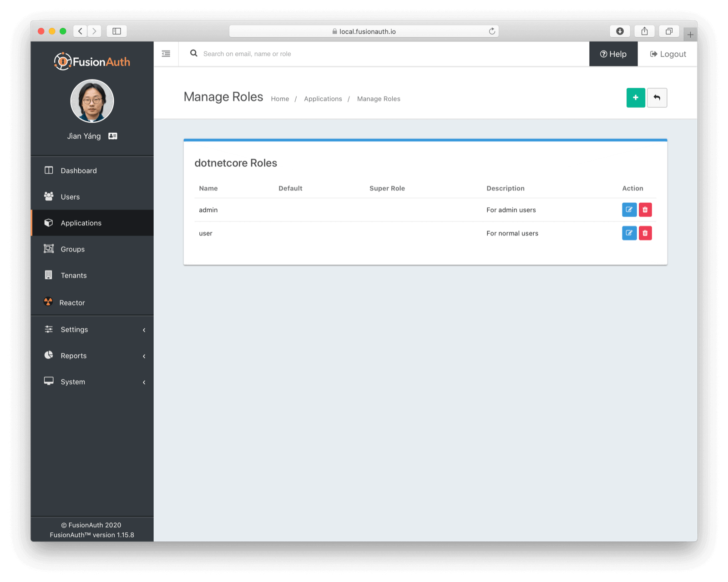The width and height of the screenshot is (728, 582).
Task: Click the Reports pie chart icon
Action: [x=49, y=355]
